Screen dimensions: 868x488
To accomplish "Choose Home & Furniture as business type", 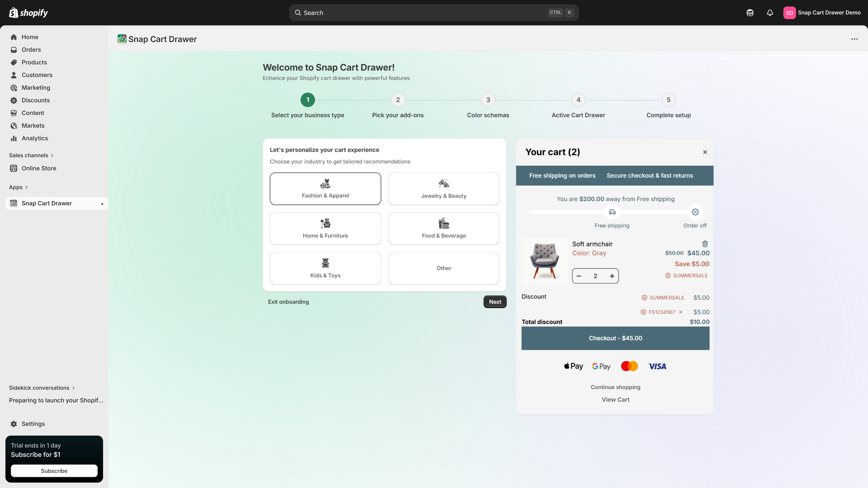I will pos(325,228).
